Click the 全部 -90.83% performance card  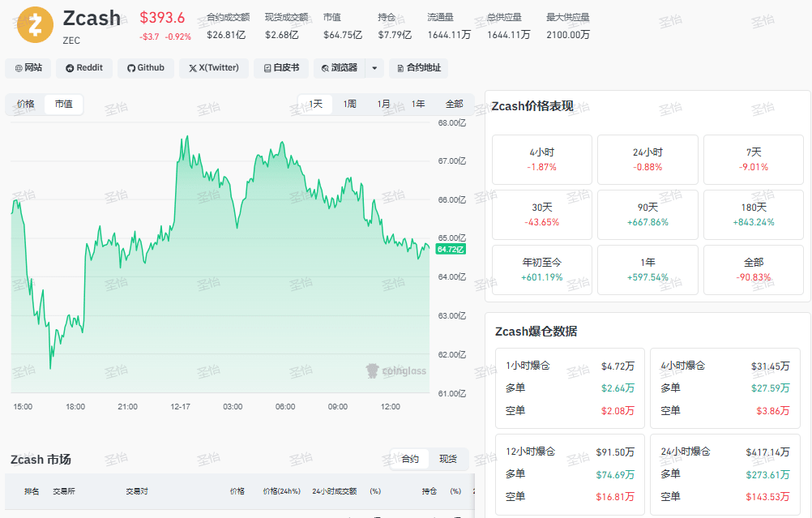pyautogui.click(x=754, y=270)
